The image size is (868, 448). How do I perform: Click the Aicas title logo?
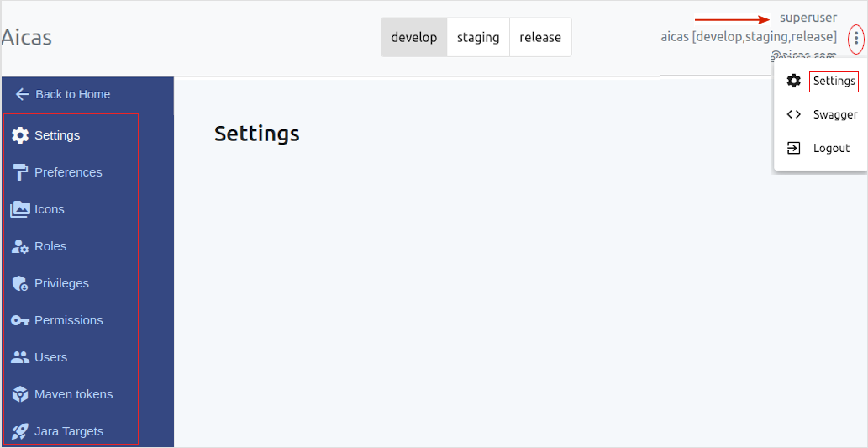(26, 38)
